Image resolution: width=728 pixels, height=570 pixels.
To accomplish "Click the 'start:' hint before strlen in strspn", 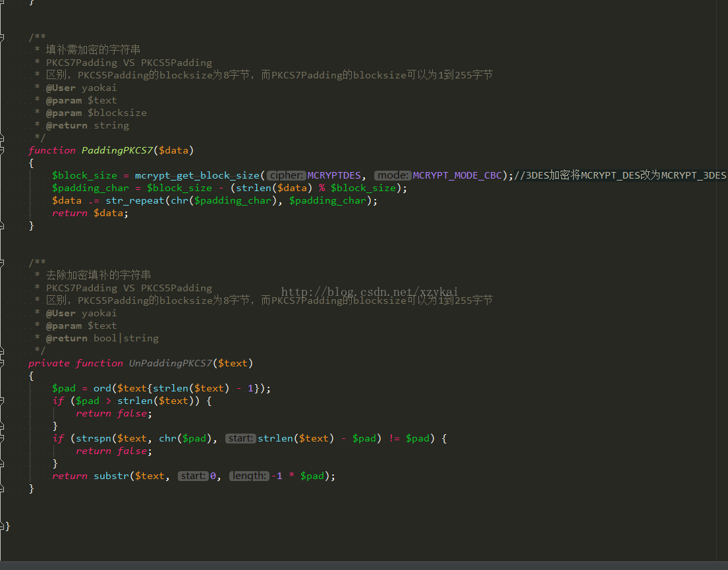I will pyautogui.click(x=240, y=438).
